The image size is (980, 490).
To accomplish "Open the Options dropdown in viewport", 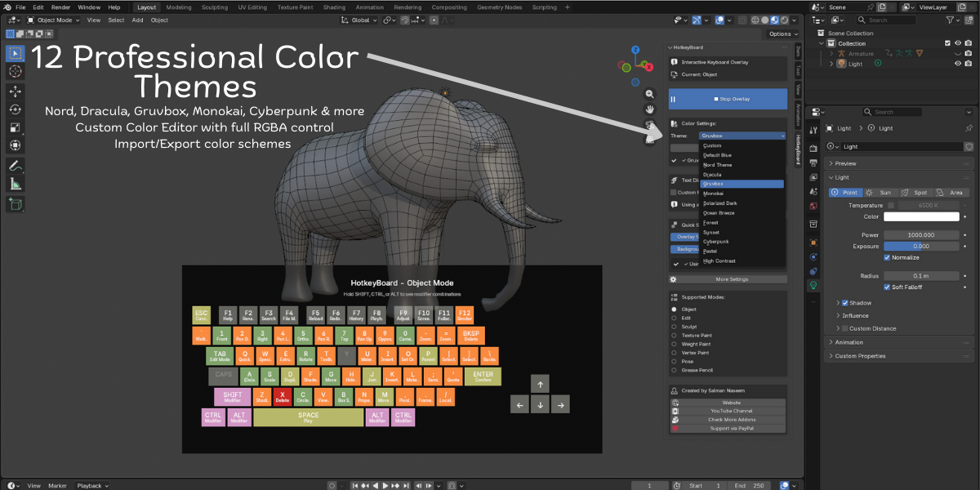I will tap(782, 33).
